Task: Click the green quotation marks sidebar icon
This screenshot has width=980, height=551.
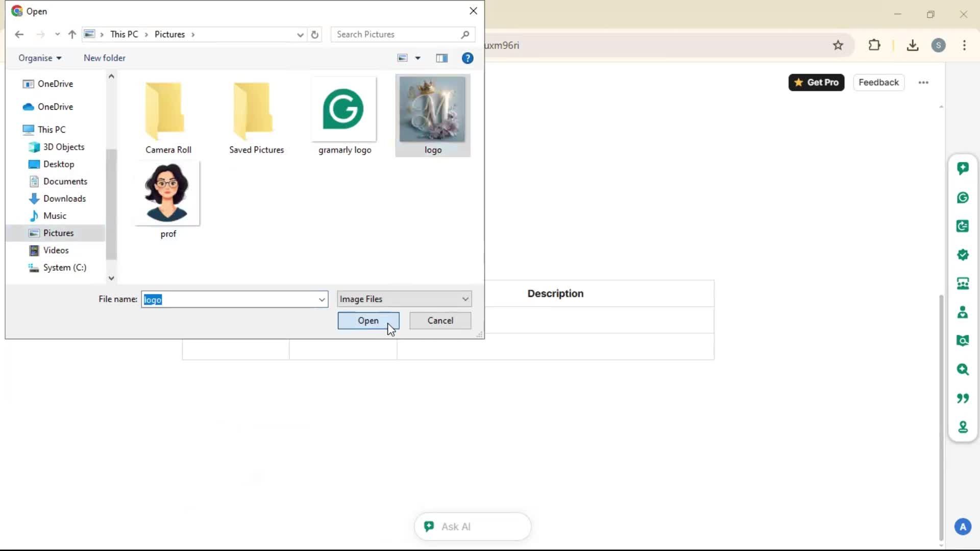Action: 963,398
